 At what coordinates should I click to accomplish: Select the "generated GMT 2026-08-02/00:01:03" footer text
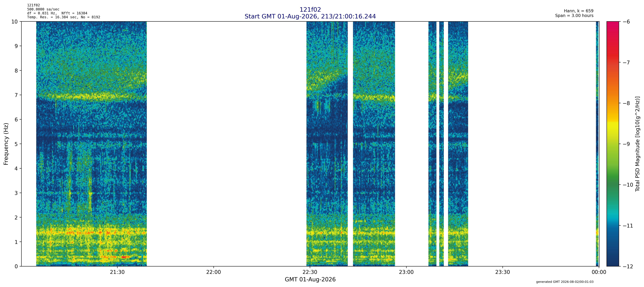click(565, 282)
